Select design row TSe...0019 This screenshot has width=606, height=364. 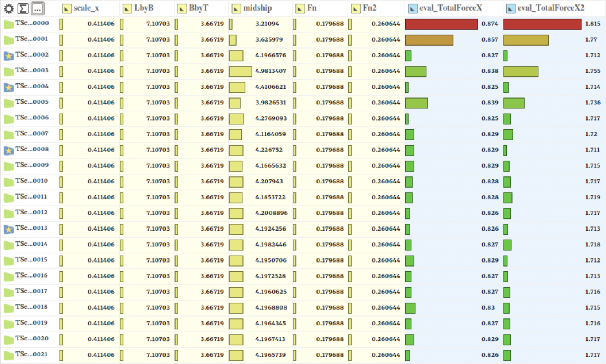(x=303, y=324)
